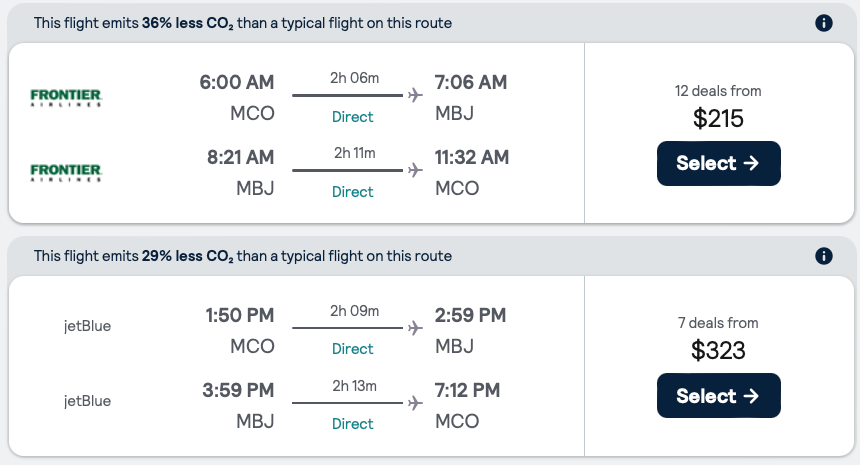Image resolution: width=860 pixels, height=465 pixels.
Task: Click the info icon on the 29% less CO₂ banner
Action: click(x=824, y=256)
